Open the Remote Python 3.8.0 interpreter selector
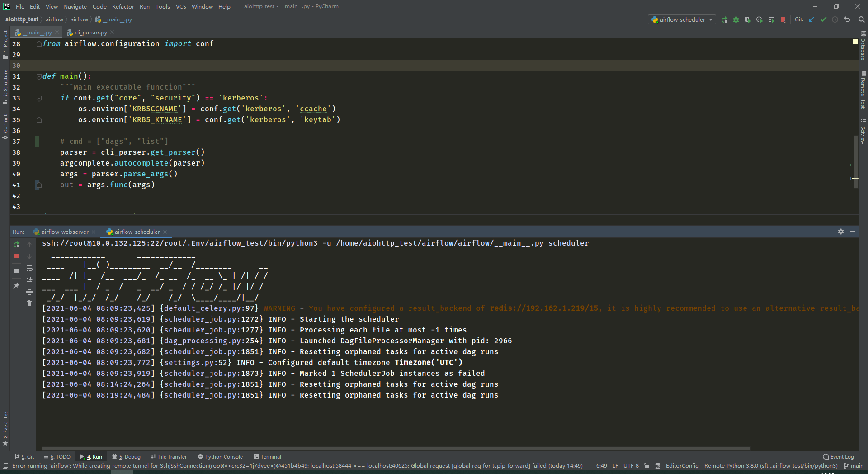868x474 pixels. (771, 466)
